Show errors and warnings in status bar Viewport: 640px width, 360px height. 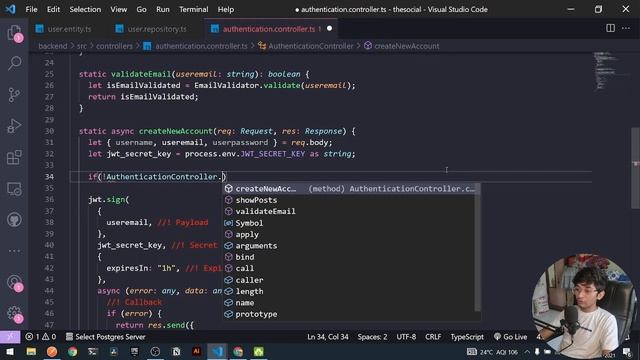click(40, 337)
